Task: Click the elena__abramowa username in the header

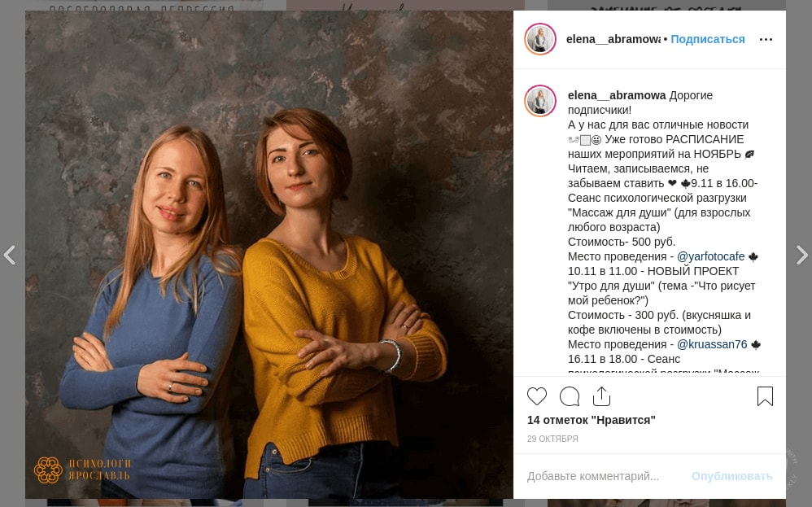Action: coord(613,39)
